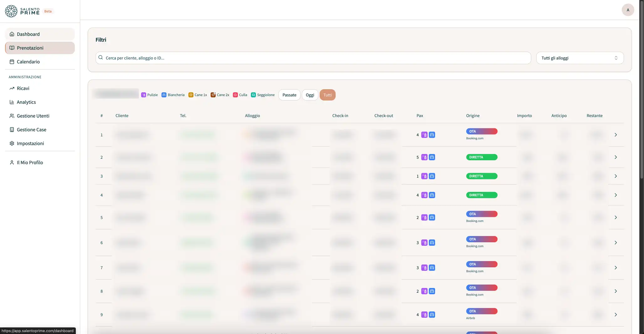Focus the booking search input field
This screenshot has width=644, height=334.
(x=313, y=58)
